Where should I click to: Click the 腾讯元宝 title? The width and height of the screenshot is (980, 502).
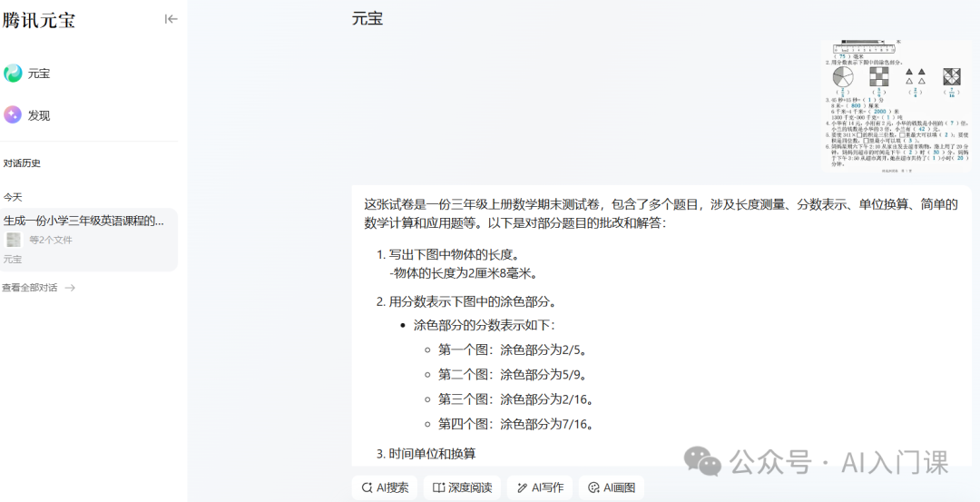(x=39, y=20)
